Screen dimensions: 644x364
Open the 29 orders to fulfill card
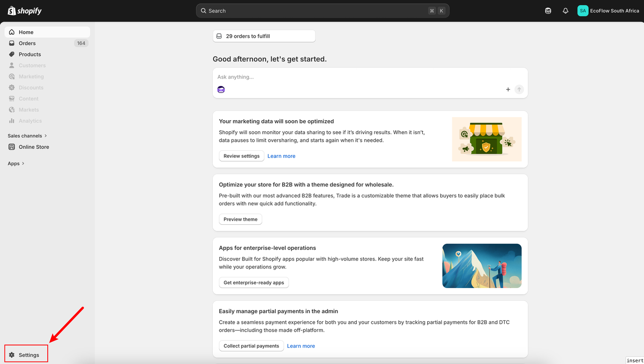click(x=264, y=36)
